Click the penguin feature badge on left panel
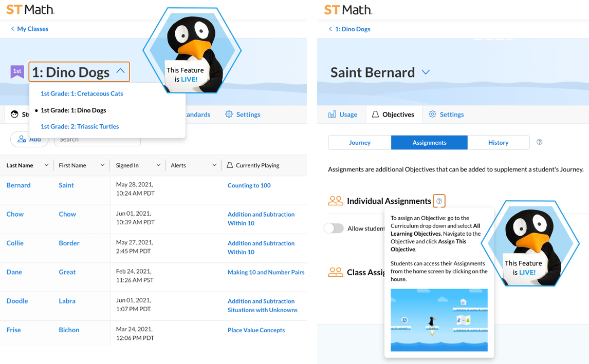 tap(192, 50)
